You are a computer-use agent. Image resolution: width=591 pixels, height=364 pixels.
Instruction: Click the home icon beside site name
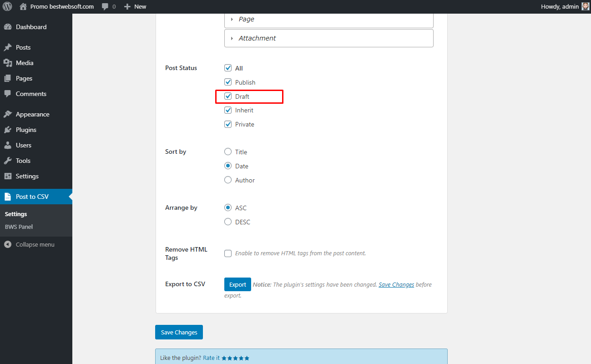pyautogui.click(x=23, y=6)
